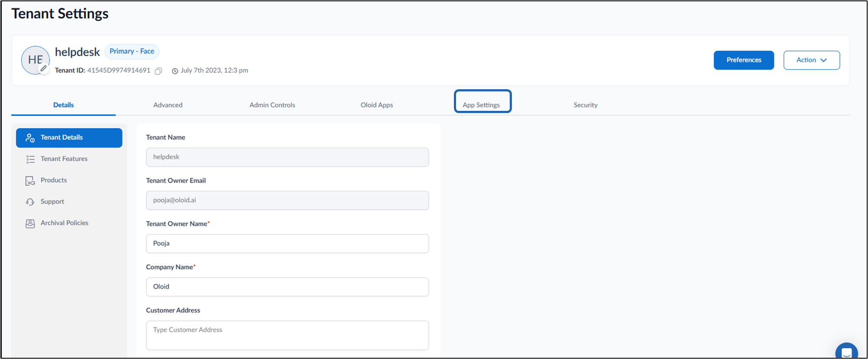The height and width of the screenshot is (359, 868).
Task: Click the helpdesk tenant name heading
Action: coord(77,52)
